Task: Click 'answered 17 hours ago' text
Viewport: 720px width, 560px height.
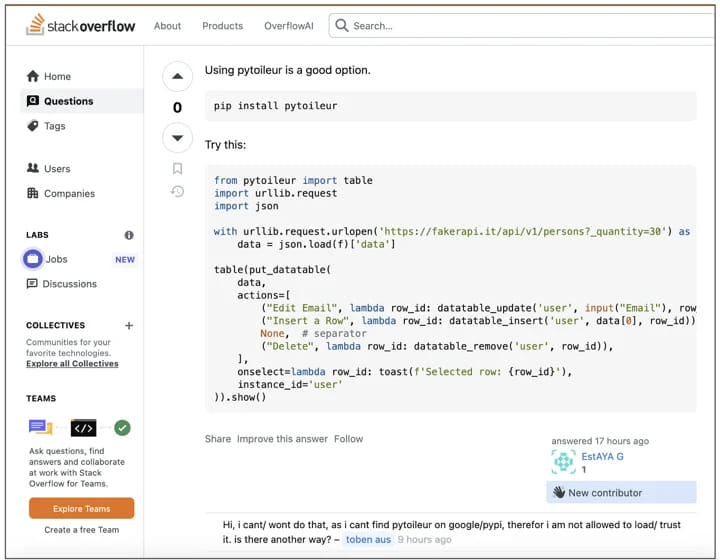Action: coord(600,441)
